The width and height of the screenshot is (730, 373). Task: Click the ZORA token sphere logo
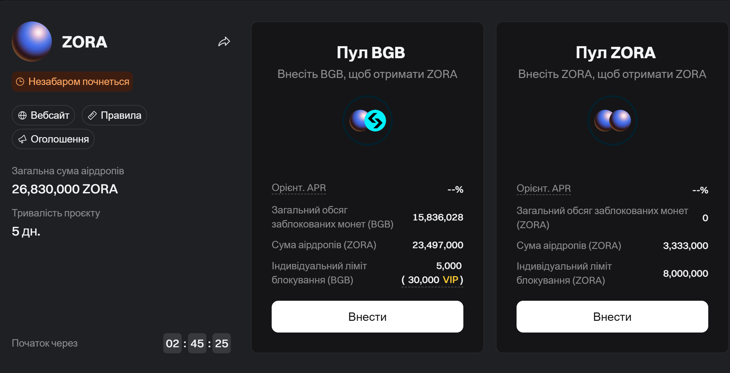tap(32, 41)
